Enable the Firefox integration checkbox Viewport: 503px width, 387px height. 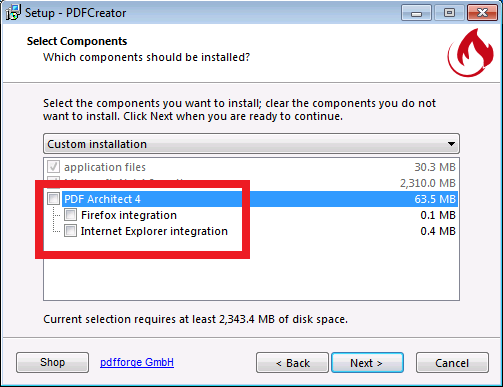click(70, 215)
